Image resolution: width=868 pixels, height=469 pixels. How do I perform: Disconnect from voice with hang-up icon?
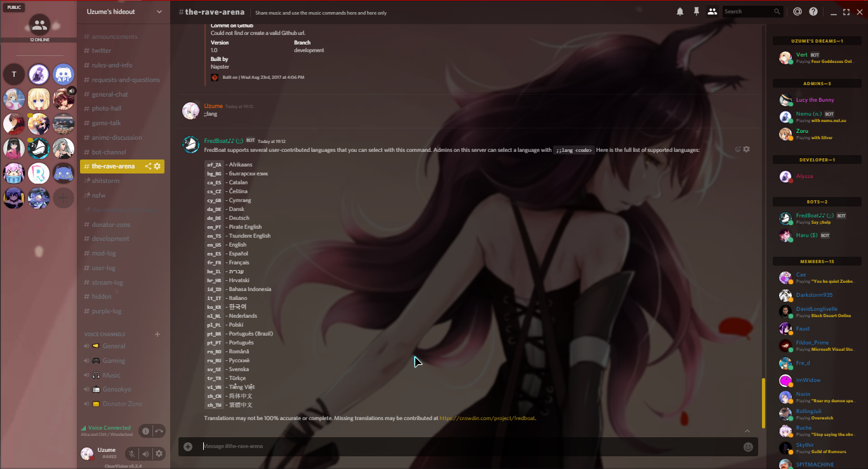coord(159,431)
